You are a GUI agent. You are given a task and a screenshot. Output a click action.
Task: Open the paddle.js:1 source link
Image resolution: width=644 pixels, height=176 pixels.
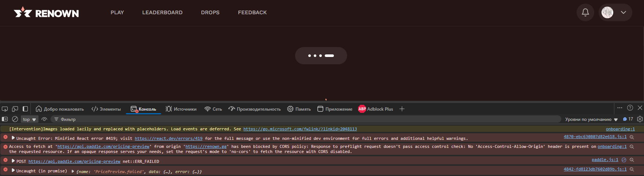[605, 160]
